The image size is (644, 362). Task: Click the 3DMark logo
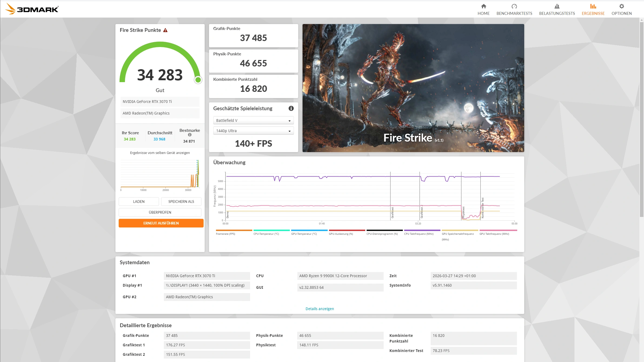point(32,9)
